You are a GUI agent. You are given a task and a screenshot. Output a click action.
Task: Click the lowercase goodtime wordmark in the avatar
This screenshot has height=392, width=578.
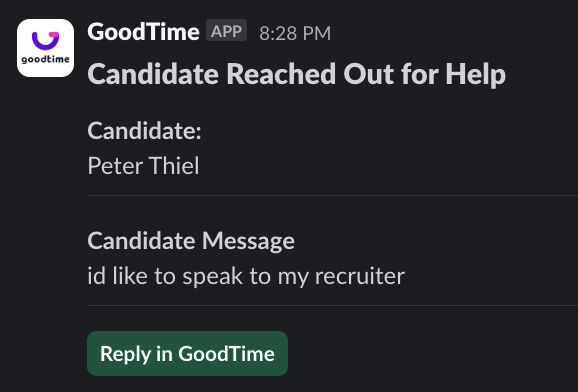coord(45,59)
